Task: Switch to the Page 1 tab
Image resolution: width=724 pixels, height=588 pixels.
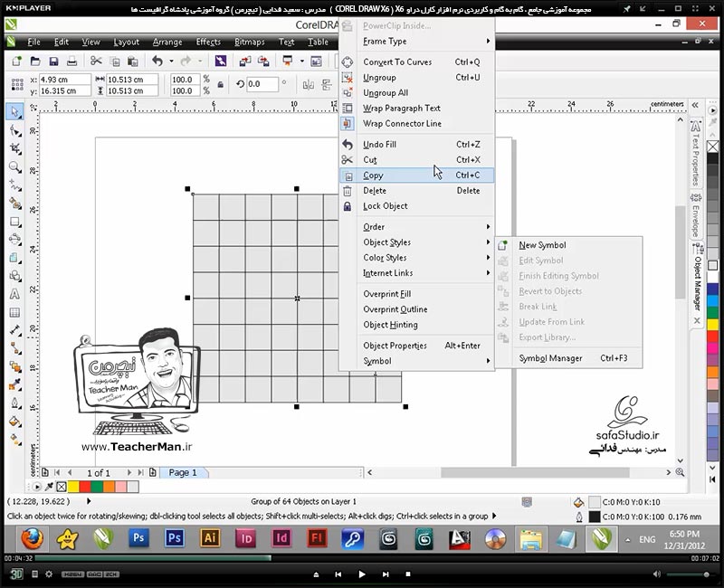Action: click(x=183, y=472)
